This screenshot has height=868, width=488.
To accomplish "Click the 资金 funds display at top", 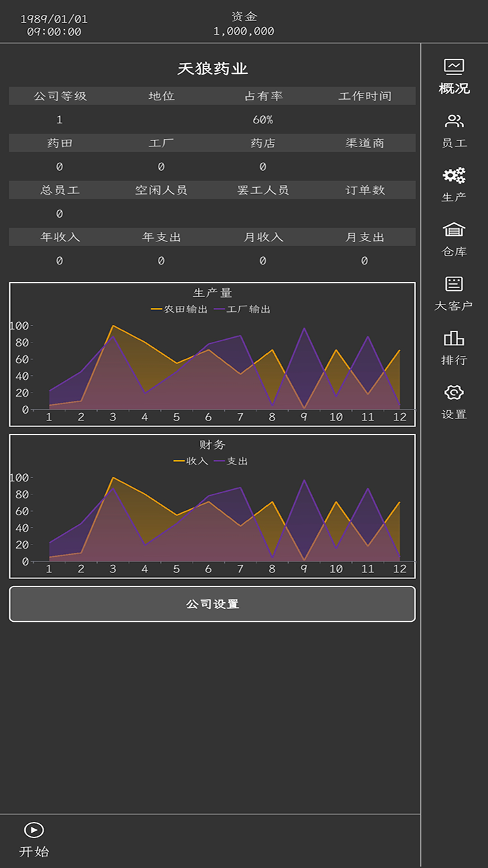I will tap(244, 24).
